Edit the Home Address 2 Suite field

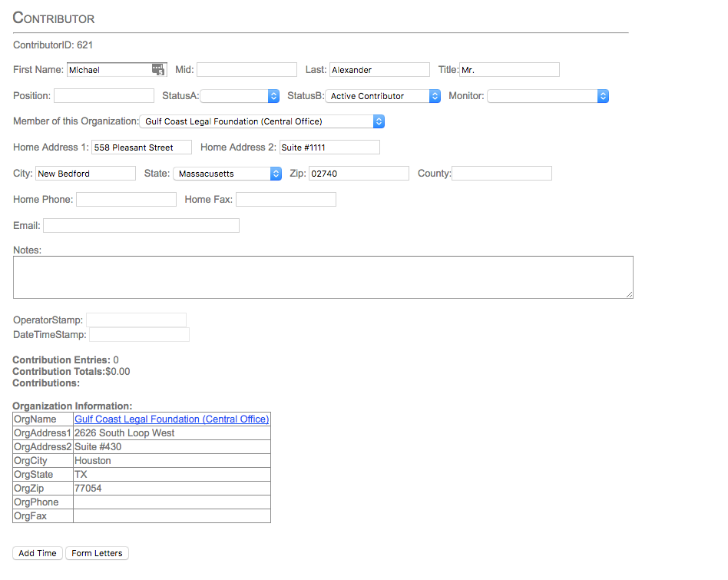pyautogui.click(x=329, y=147)
